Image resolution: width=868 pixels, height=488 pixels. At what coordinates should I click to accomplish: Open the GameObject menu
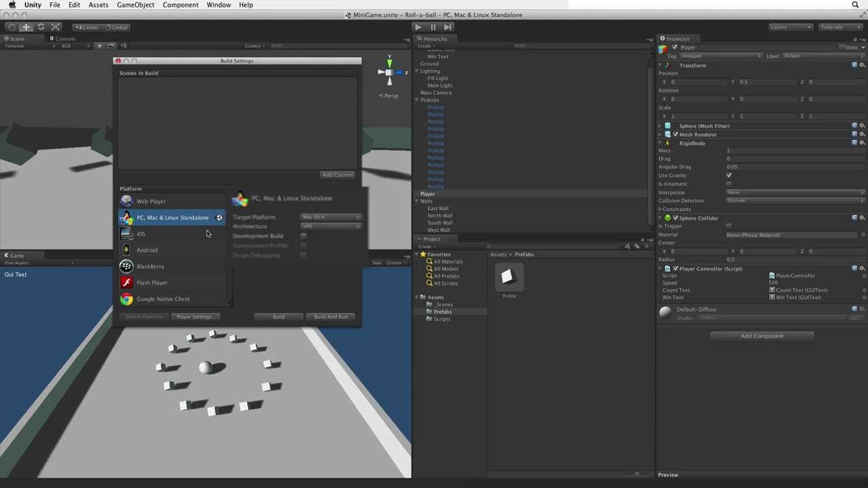tap(136, 5)
